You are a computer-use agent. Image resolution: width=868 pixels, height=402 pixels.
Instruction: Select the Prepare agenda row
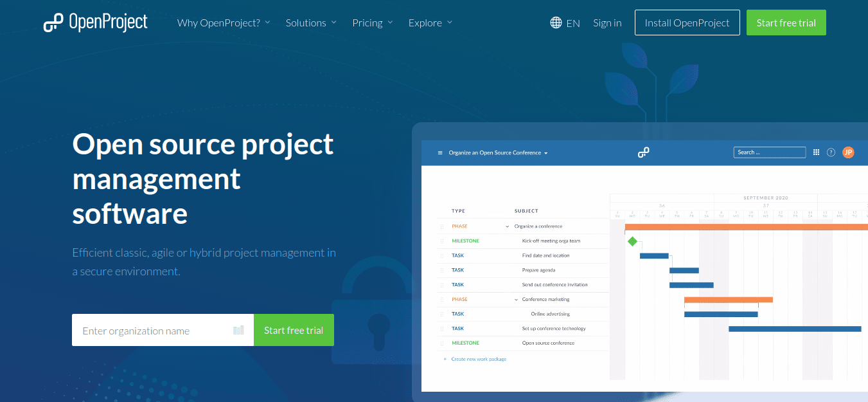tap(522, 270)
